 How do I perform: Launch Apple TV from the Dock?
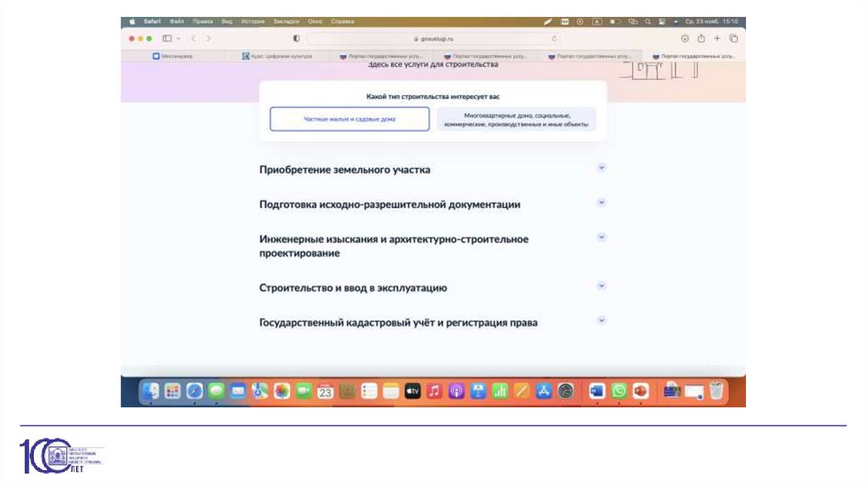(x=413, y=391)
